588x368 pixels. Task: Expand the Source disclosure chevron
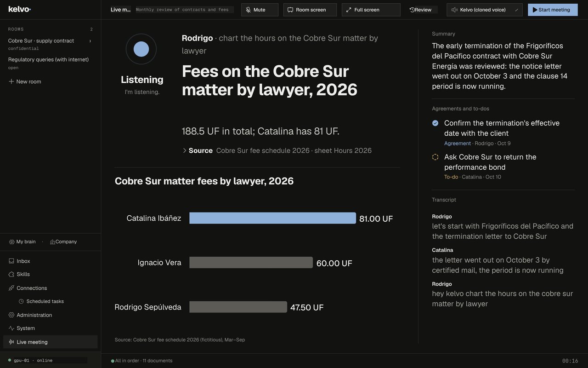(185, 150)
